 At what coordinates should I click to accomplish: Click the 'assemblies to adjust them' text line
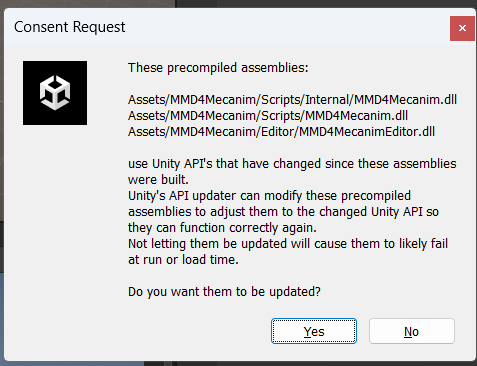(x=283, y=212)
